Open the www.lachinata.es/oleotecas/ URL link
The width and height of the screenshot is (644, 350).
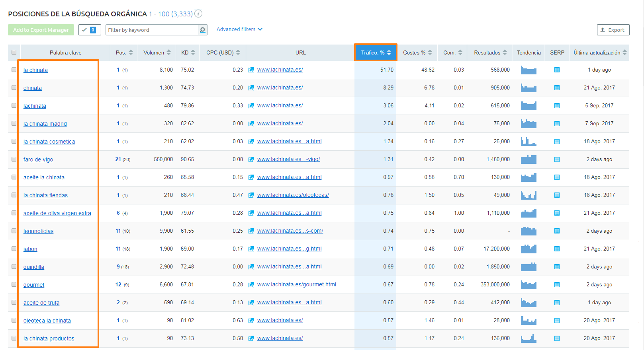point(293,195)
